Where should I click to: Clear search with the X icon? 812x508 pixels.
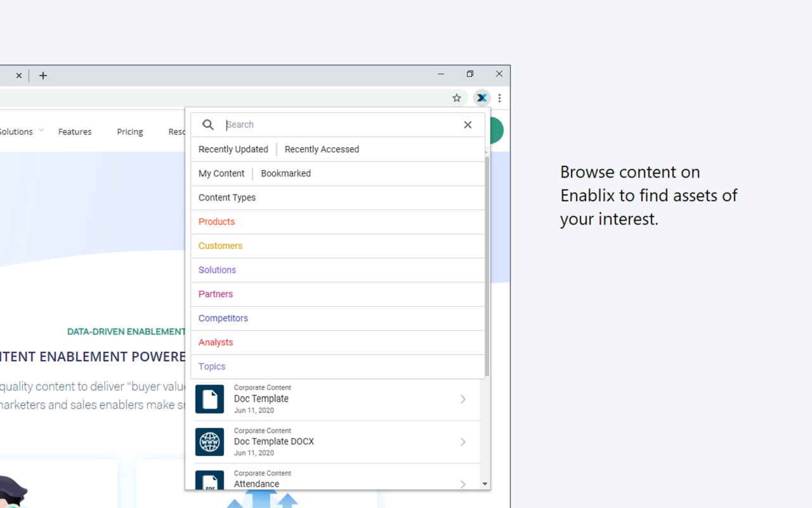(x=468, y=124)
